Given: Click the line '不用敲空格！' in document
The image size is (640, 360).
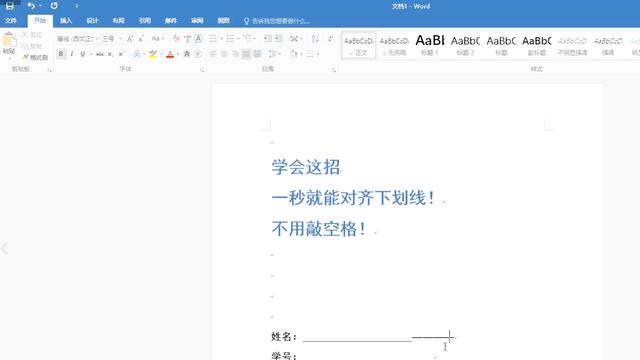Looking at the screenshot, I should pyautogui.click(x=319, y=229).
